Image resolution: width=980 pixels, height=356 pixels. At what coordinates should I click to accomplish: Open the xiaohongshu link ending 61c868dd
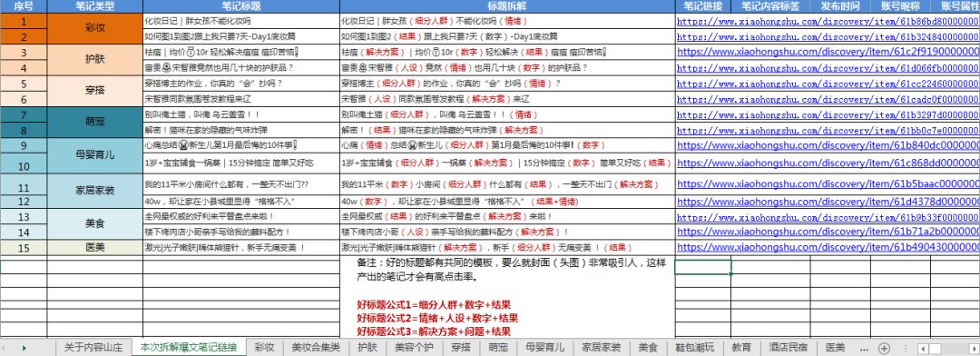click(x=828, y=163)
